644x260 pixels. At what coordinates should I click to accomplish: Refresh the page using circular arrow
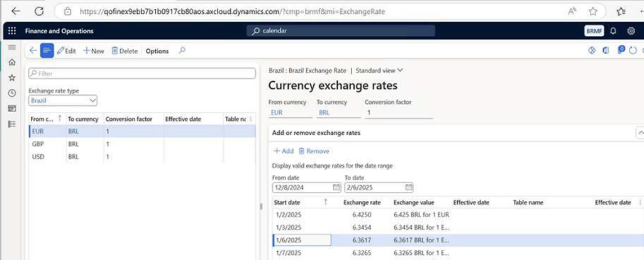pyautogui.click(x=633, y=50)
